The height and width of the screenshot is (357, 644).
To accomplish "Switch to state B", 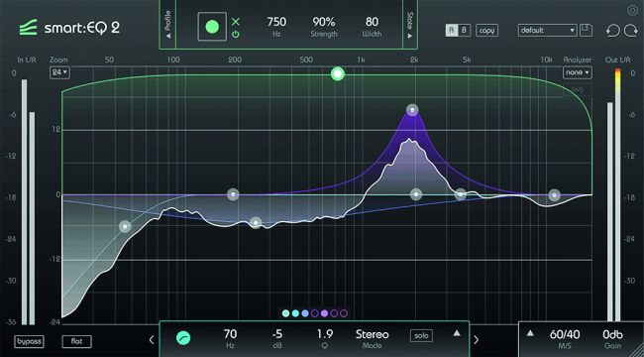I will 464,31.
